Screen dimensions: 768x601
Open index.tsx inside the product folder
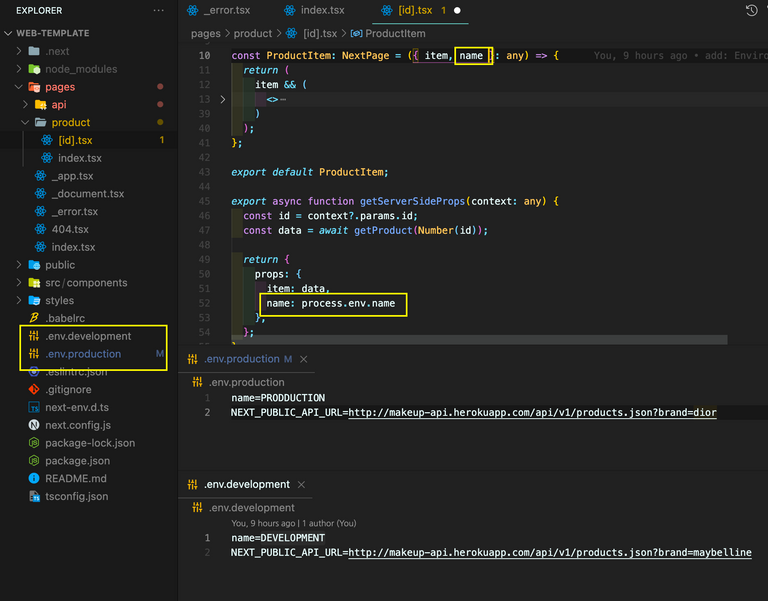click(80, 158)
